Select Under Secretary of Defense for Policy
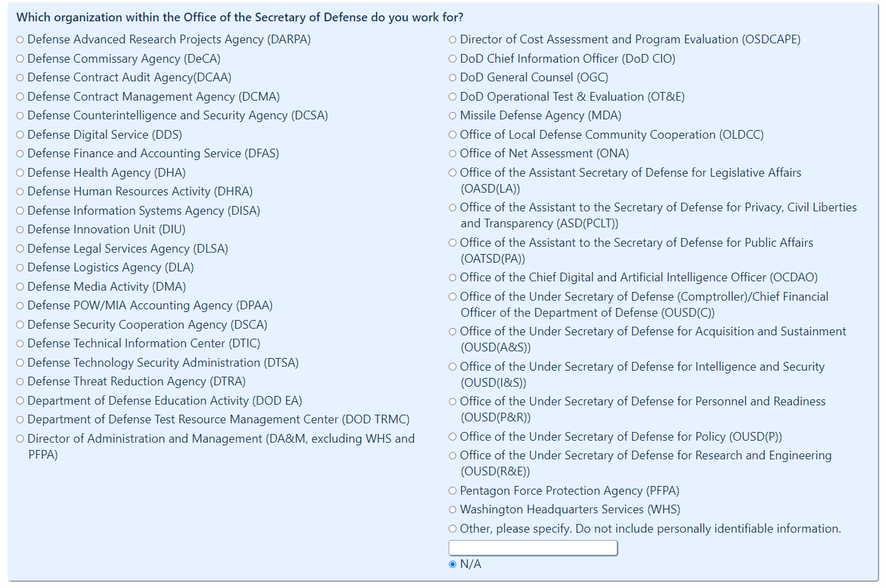The image size is (886, 588). [x=453, y=437]
